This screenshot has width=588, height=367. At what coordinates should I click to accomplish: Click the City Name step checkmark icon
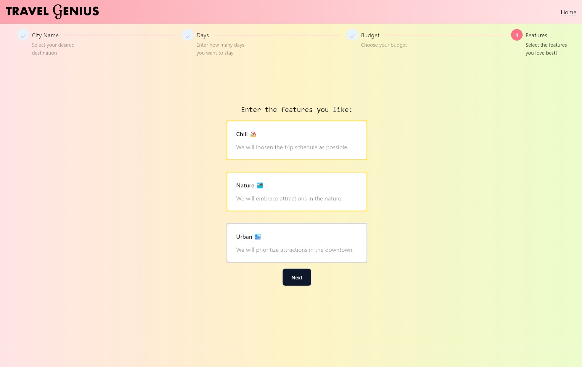[23, 35]
